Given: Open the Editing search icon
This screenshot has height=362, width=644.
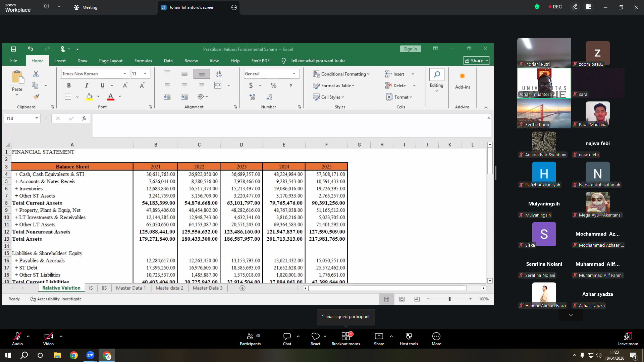Looking at the screenshot, I should 437,74.
